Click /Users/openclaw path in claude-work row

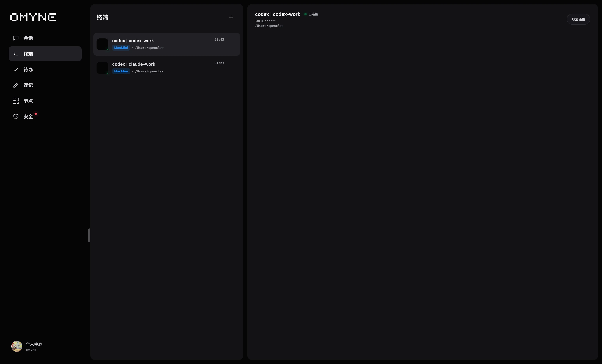click(x=149, y=71)
